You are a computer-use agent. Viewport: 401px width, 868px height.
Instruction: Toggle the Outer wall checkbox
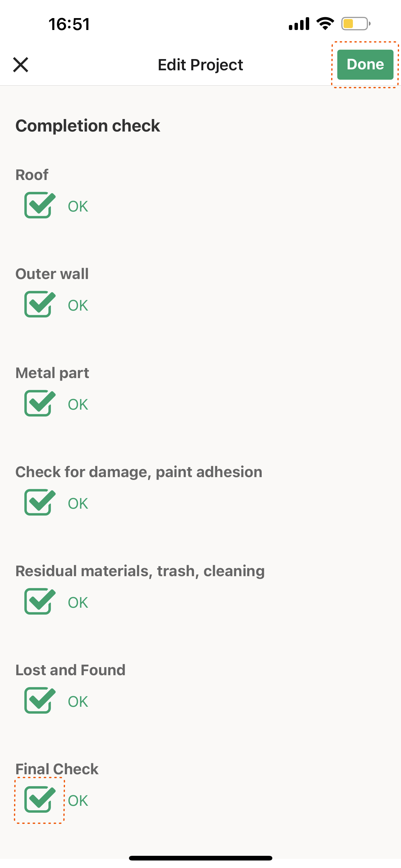click(x=38, y=304)
